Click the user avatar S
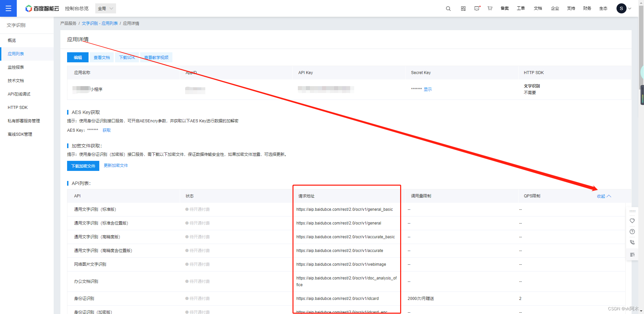Image resolution: width=644 pixels, height=314 pixels. 621,8
